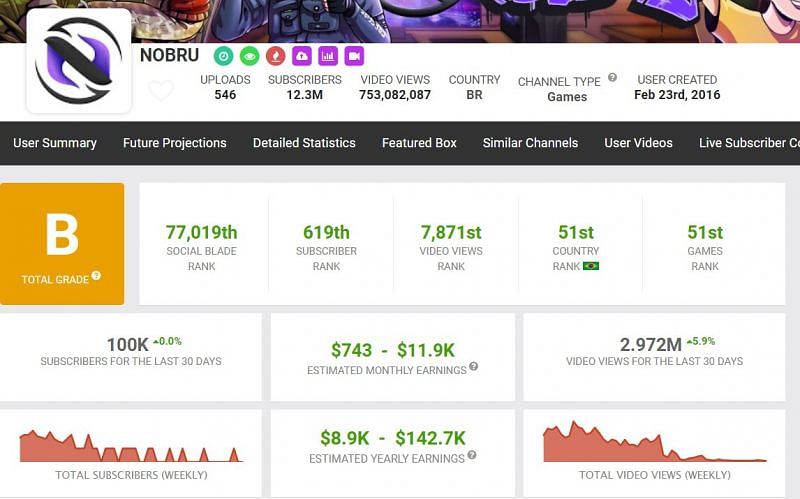Click the help icon beside Channel Type
This screenshot has height=499, width=800.
pos(612,78)
